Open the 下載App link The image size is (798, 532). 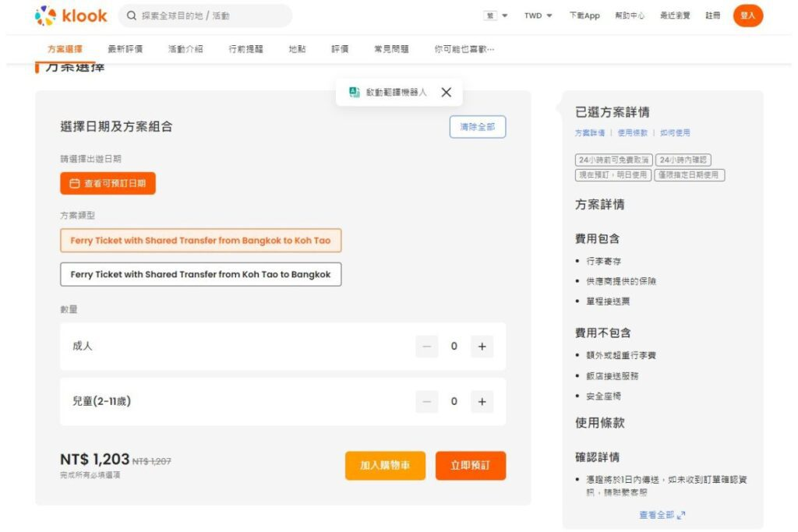pyautogui.click(x=584, y=16)
